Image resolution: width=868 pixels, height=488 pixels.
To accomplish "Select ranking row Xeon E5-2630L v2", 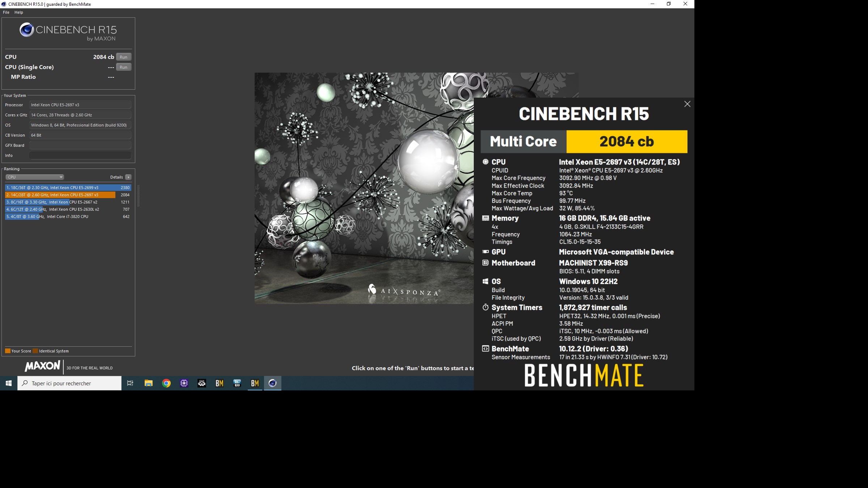I will (68, 209).
